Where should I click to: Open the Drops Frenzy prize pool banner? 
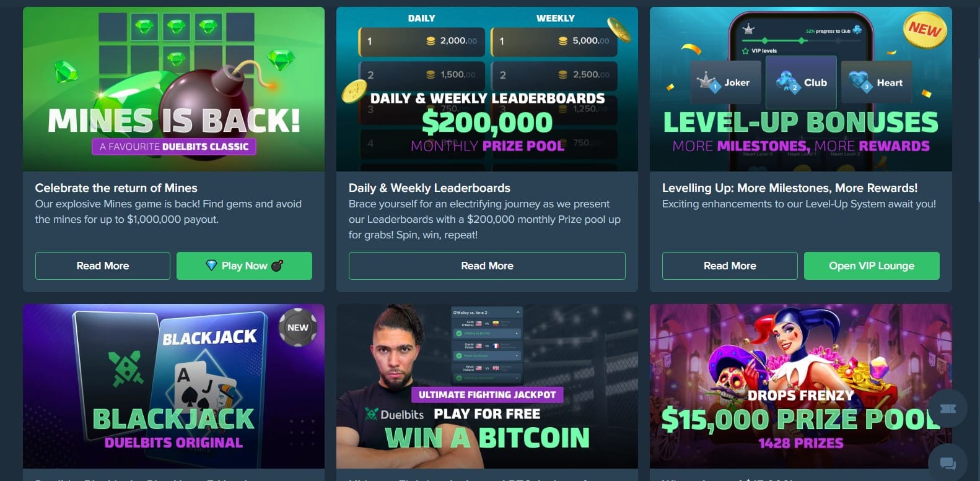[x=800, y=386]
